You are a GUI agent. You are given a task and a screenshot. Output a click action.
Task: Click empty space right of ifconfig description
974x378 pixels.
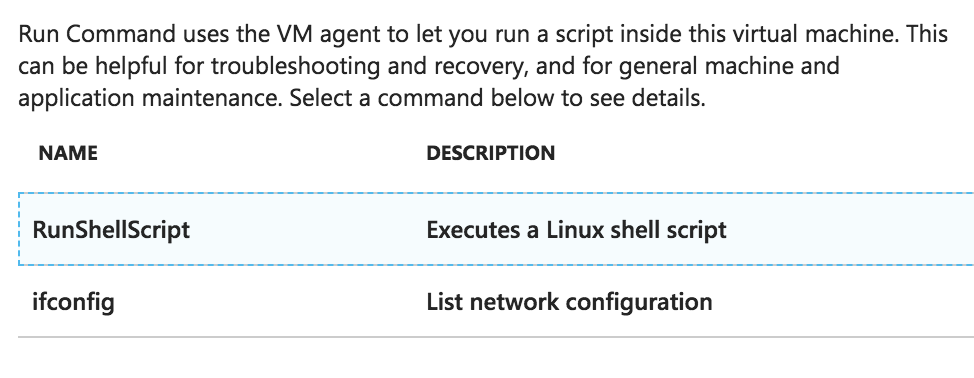[842, 302]
